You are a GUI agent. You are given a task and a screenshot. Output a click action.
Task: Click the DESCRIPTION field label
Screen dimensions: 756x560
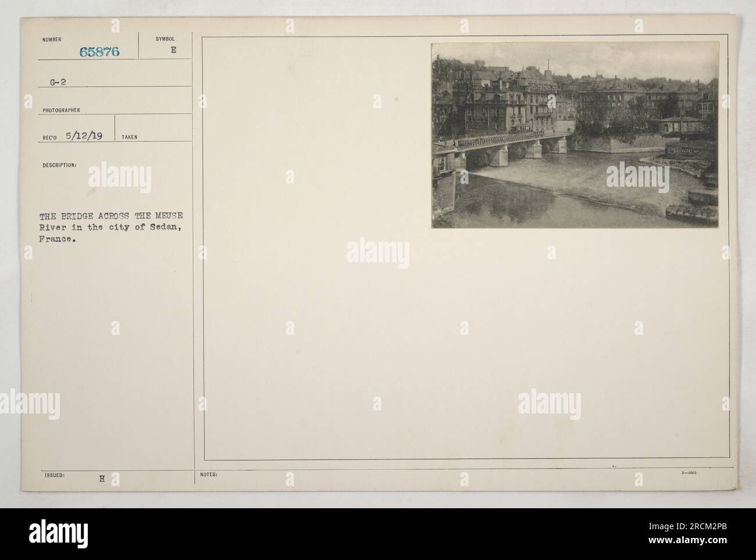point(60,165)
